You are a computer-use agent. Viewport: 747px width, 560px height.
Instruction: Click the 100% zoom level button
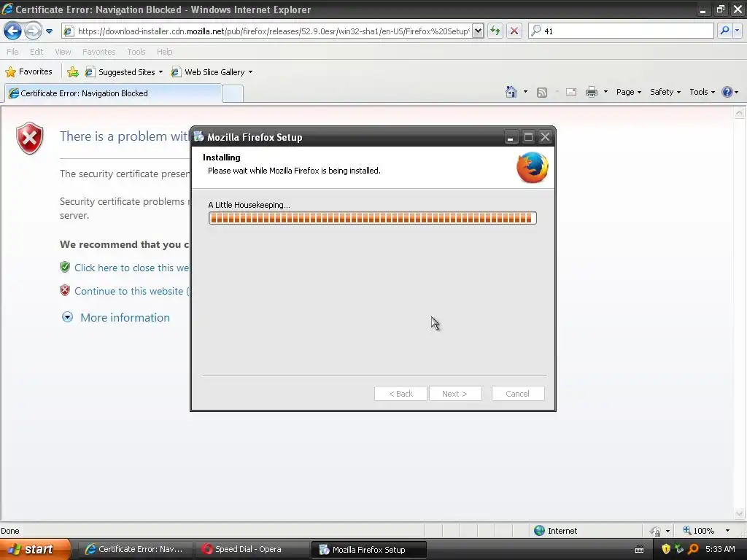pos(698,531)
